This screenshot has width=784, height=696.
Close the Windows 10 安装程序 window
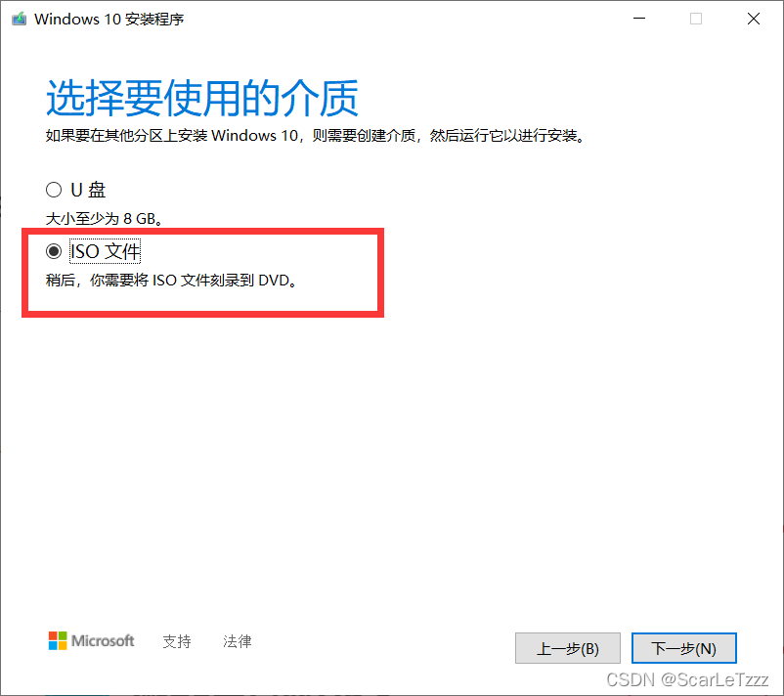(753, 19)
